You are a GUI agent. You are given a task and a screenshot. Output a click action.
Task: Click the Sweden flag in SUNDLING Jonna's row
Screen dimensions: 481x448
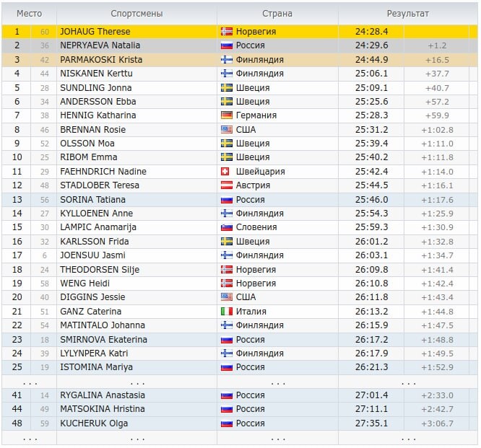(227, 88)
